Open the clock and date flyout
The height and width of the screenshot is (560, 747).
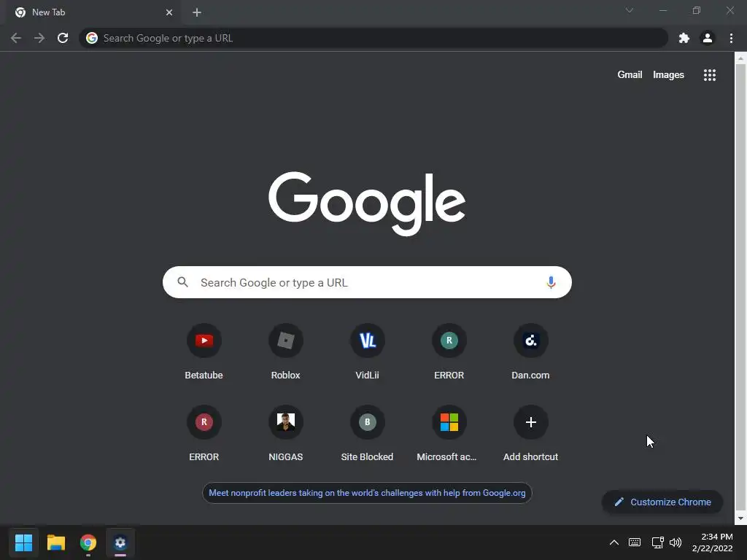pyautogui.click(x=713, y=542)
